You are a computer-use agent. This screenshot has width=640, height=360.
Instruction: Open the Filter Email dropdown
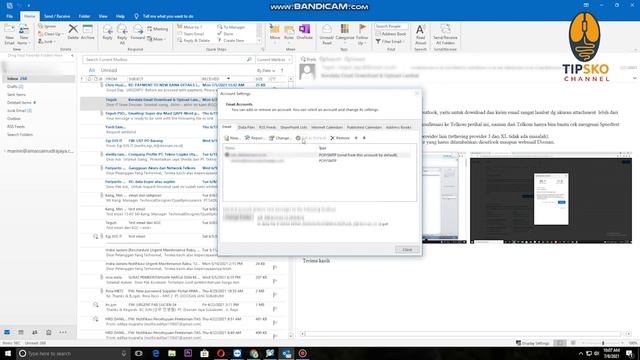click(x=390, y=42)
